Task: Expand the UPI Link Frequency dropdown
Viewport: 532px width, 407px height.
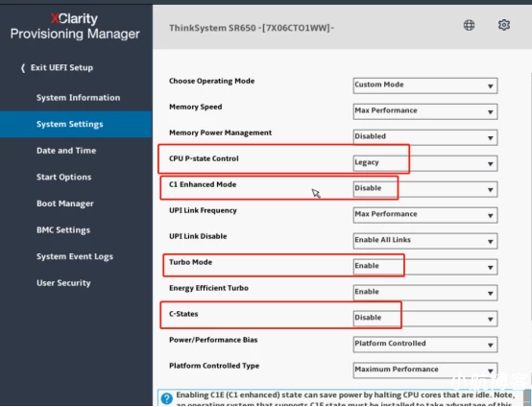Action: click(425, 215)
